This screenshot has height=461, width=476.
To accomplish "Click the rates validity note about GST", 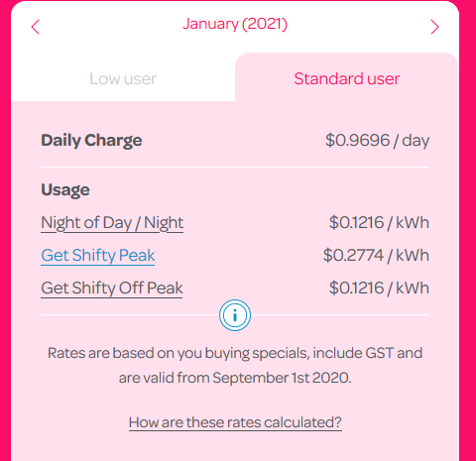I will 235,365.
